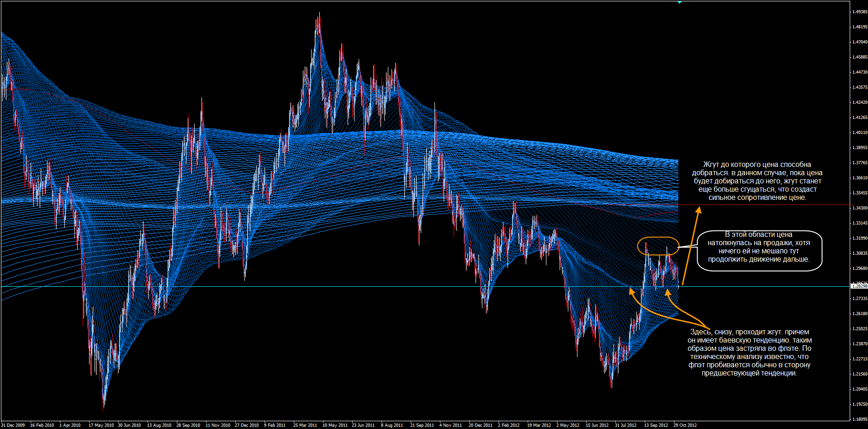
Task: Click the 1.18095 price scale label
Action: 860,419
